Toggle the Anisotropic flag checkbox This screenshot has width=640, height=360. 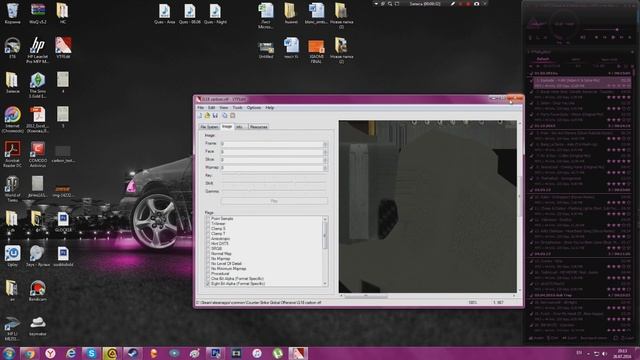pyautogui.click(x=208, y=239)
